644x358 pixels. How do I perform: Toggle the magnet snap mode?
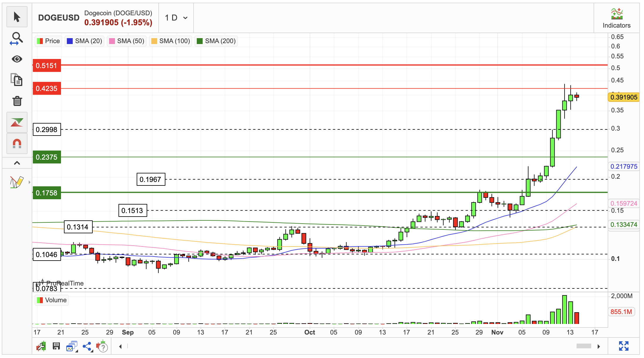tap(17, 143)
